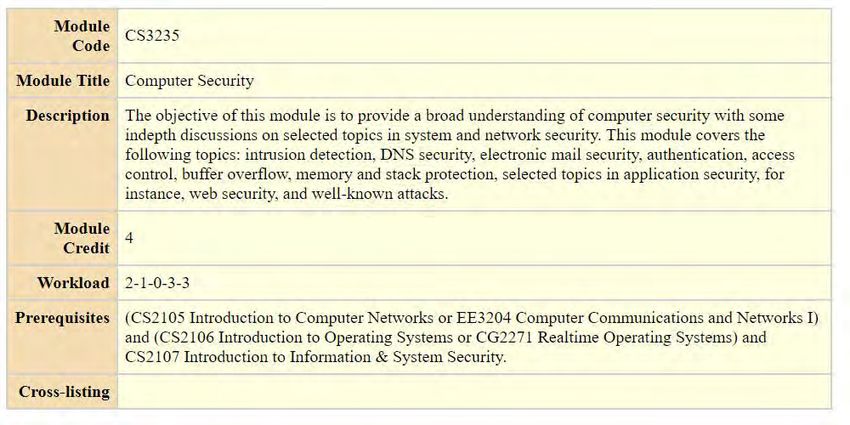Click the empty Cross-listing value cell
Viewport: 850px width, 425px height.
coord(474,391)
